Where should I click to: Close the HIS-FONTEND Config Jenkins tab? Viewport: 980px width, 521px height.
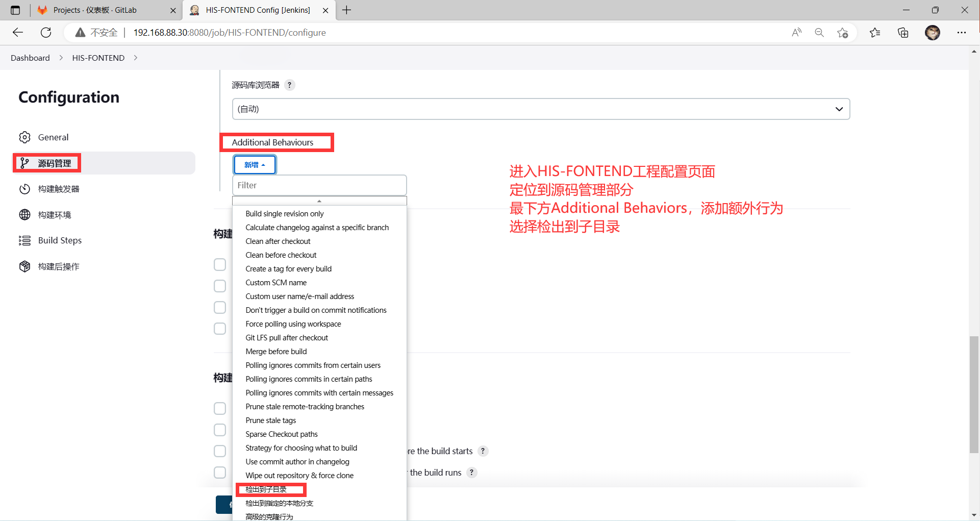(x=325, y=10)
